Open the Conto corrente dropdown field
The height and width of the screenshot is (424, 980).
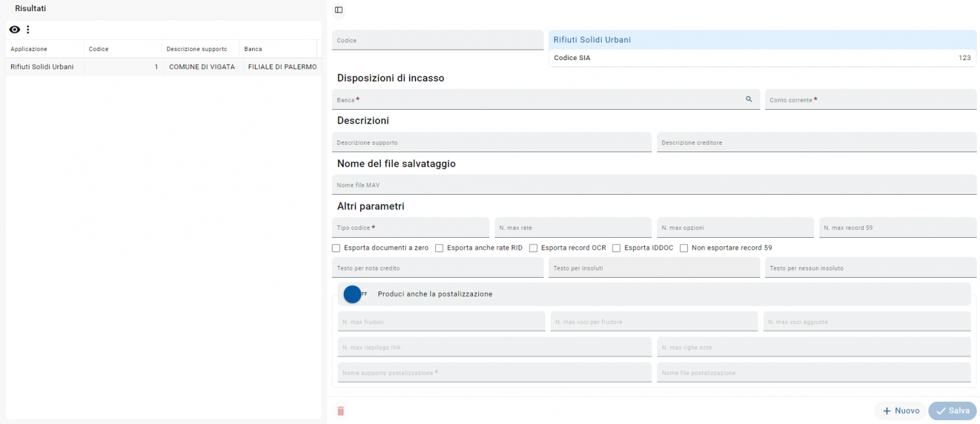(x=870, y=100)
